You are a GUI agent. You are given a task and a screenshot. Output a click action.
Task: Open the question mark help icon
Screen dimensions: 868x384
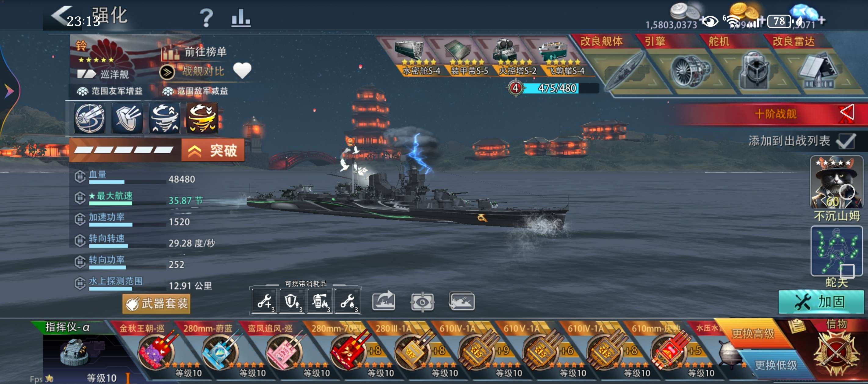tap(206, 18)
